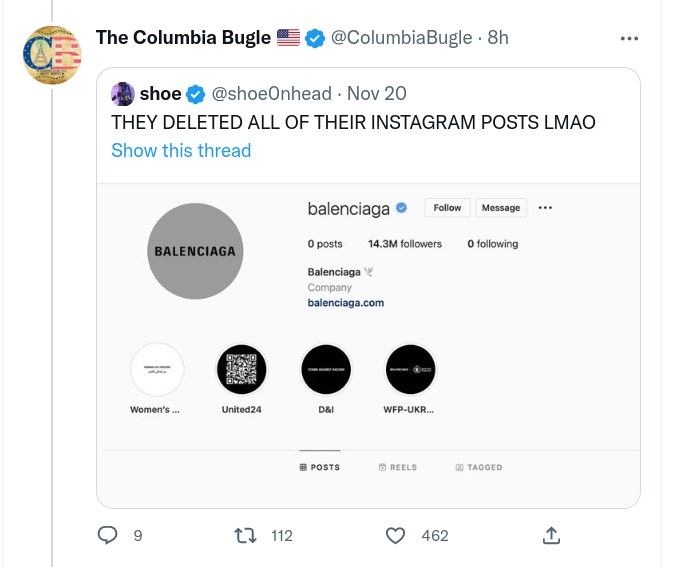This screenshot has height=567, width=674.
Task: Like the tweet with heart icon
Action: (396, 536)
